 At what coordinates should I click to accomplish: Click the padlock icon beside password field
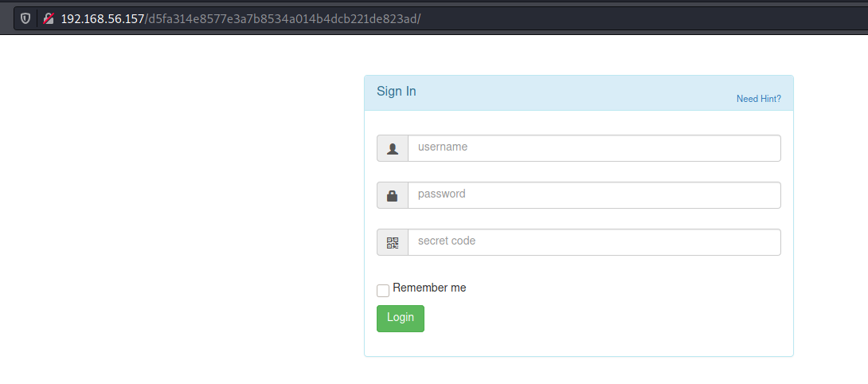pos(393,196)
